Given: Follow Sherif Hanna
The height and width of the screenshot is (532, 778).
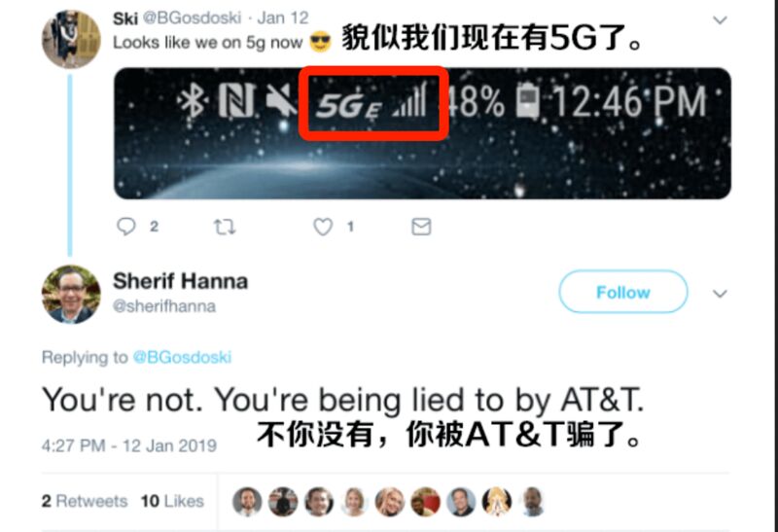Looking at the screenshot, I should [623, 292].
